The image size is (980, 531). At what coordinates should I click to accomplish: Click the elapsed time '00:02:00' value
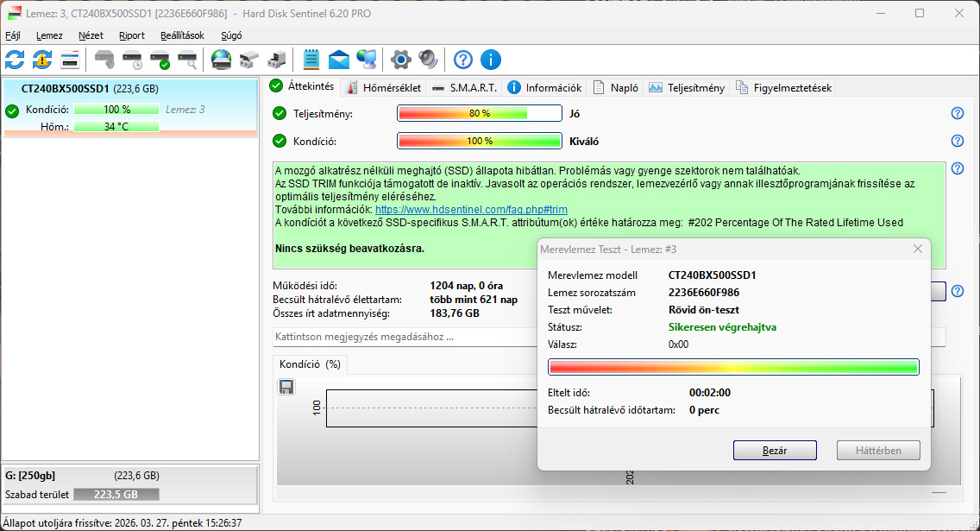point(709,393)
